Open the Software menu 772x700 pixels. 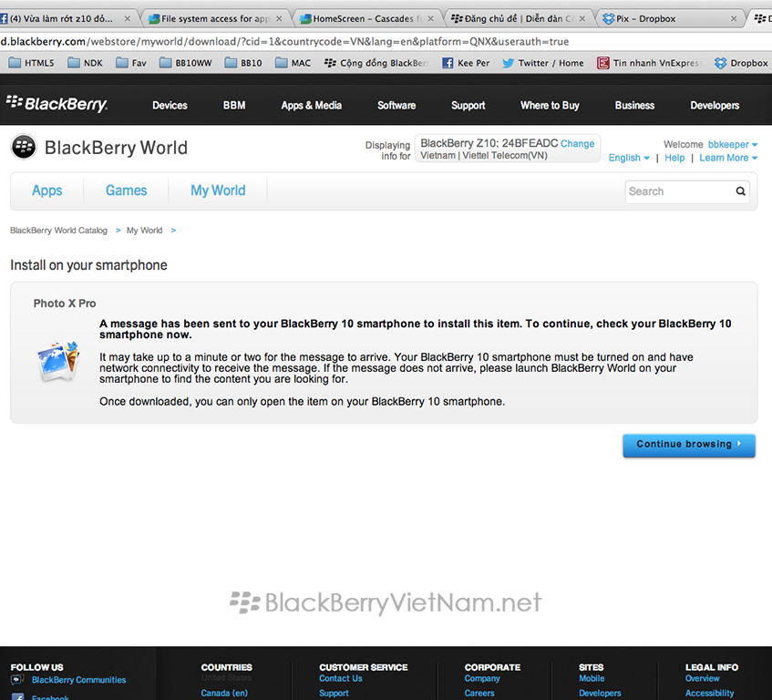tap(396, 106)
